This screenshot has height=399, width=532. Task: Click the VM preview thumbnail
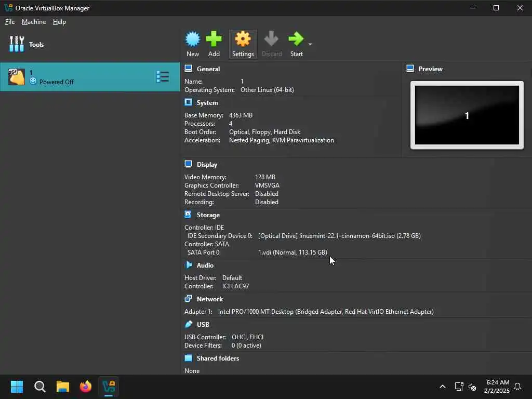467,115
